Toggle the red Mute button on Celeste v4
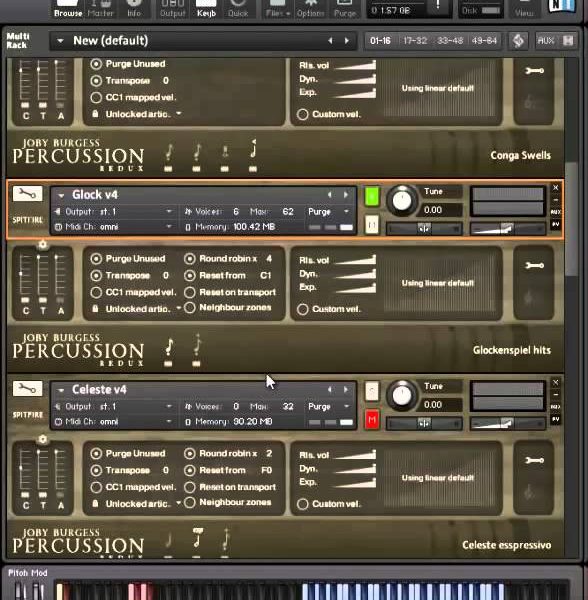This screenshot has height=600, width=588. [x=372, y=420]
